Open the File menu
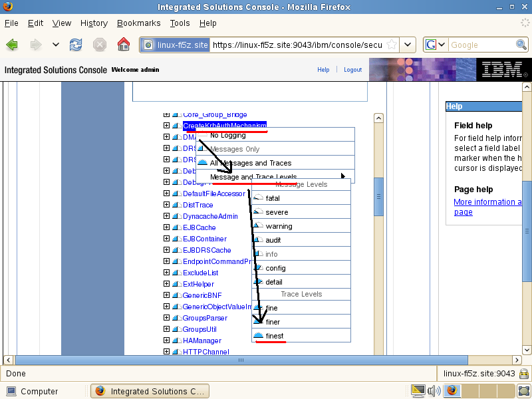Image resolution: width=532 pixels, height=399 pixels. coord(11,23)
